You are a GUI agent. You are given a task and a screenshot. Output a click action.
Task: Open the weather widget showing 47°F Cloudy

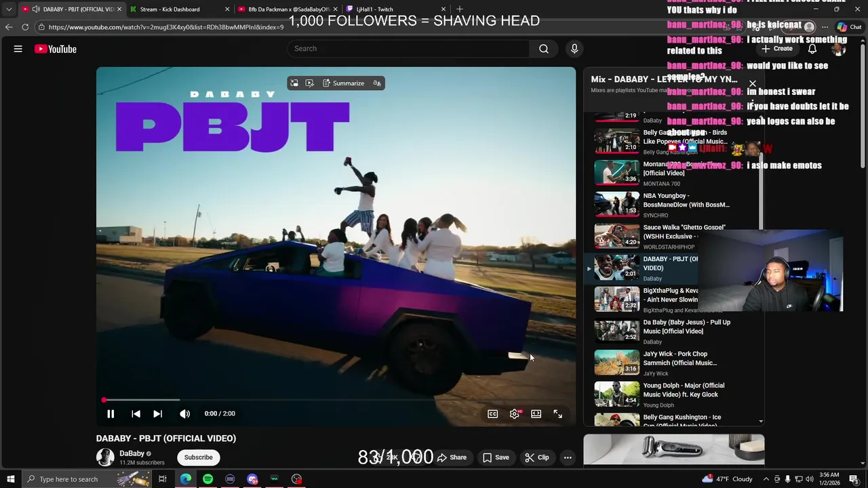click(x=728, y=479)
